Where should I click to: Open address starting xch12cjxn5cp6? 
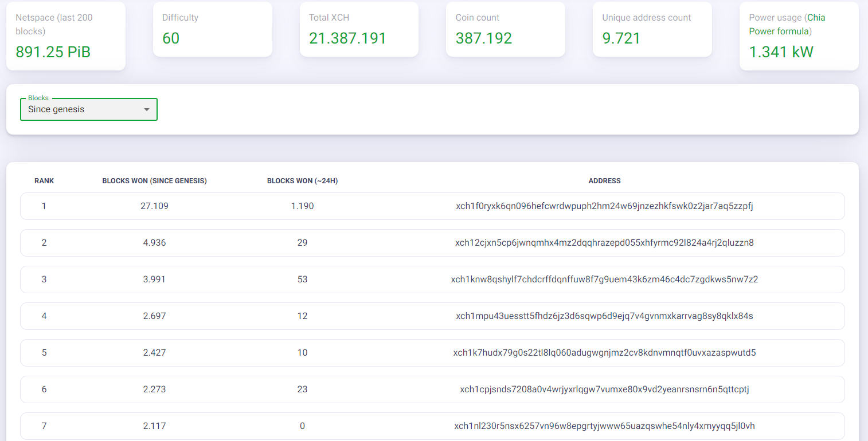click(604, 243)
